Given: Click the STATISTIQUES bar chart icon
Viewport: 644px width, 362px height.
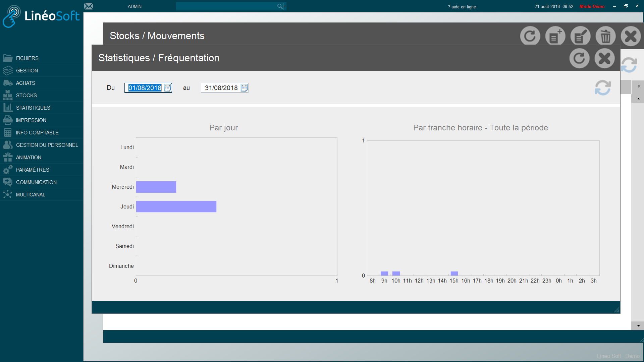Looking at the screenshot, I should coord(8,108).
